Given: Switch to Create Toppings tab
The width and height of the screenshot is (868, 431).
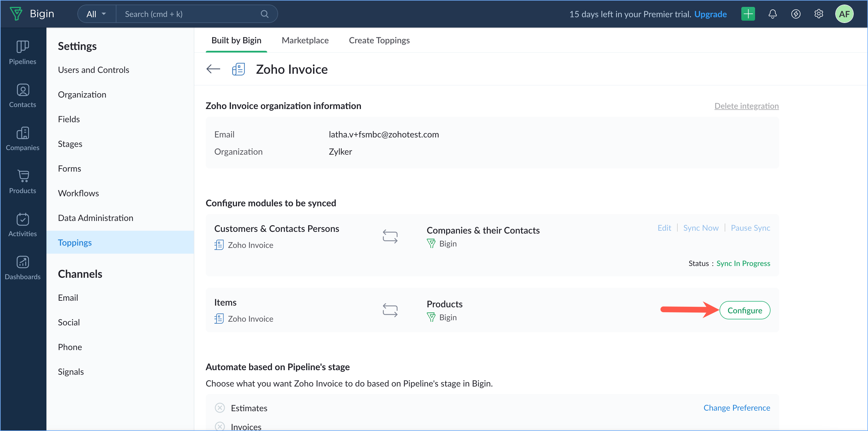Looking at the screenshot, I should [x=379, y=40].
